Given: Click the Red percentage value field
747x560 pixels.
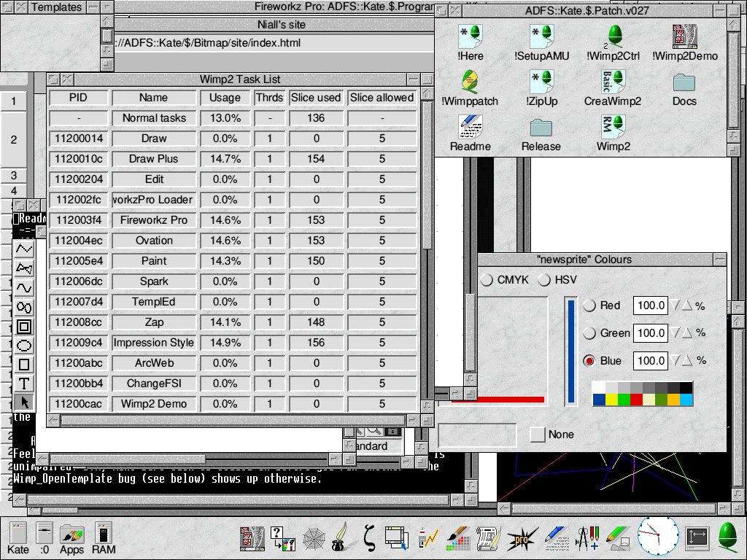Looking at the screenshot, I should tap(650, 306).
